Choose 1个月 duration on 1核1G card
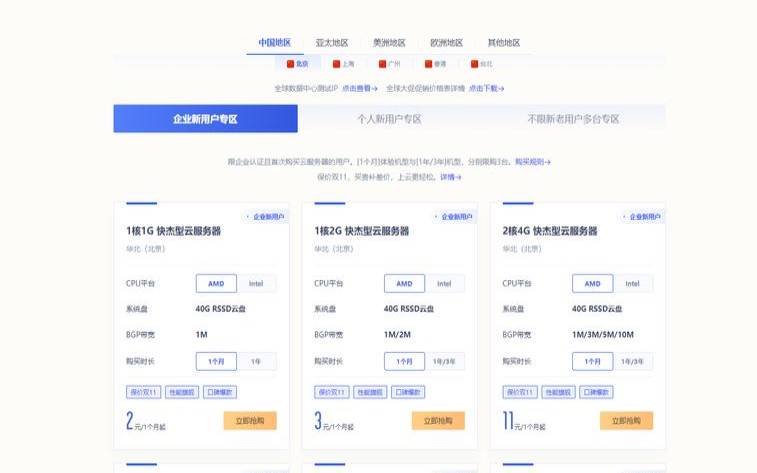 (x=216, y=361)
